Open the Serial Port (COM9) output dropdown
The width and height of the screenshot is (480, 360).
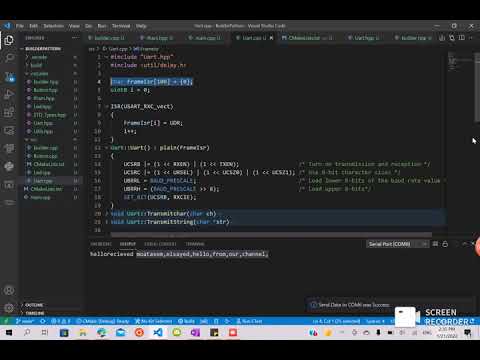pos(397,244)
